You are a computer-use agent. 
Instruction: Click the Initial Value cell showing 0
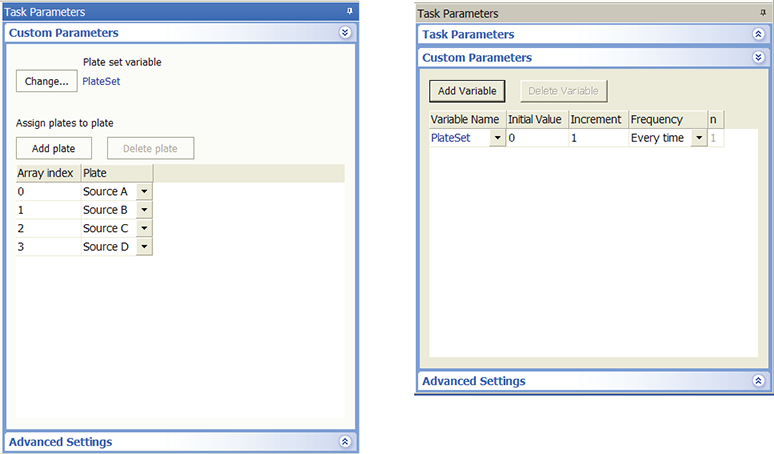(x=536, y=138)
